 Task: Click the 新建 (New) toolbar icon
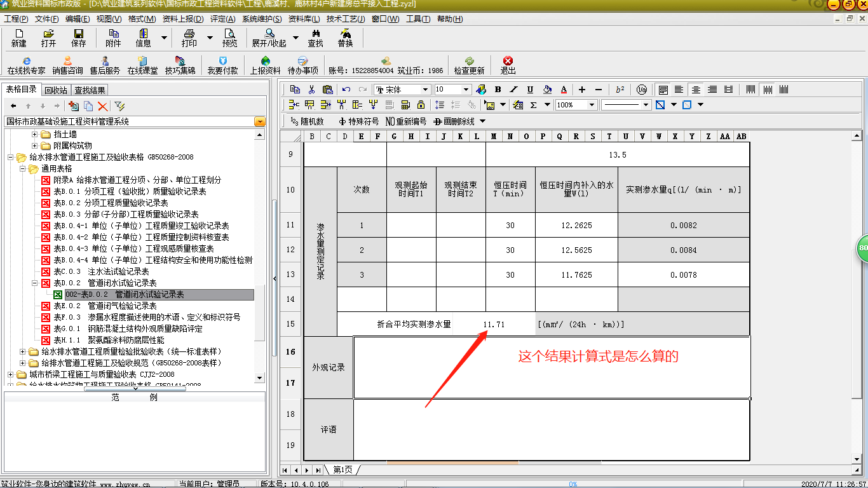tap(18, 38)
